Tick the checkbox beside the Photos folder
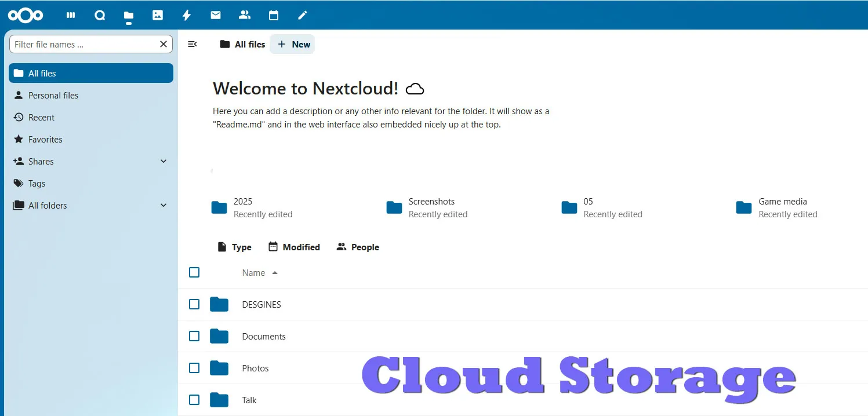Screen dimensions: 868x416 (194, 368)
